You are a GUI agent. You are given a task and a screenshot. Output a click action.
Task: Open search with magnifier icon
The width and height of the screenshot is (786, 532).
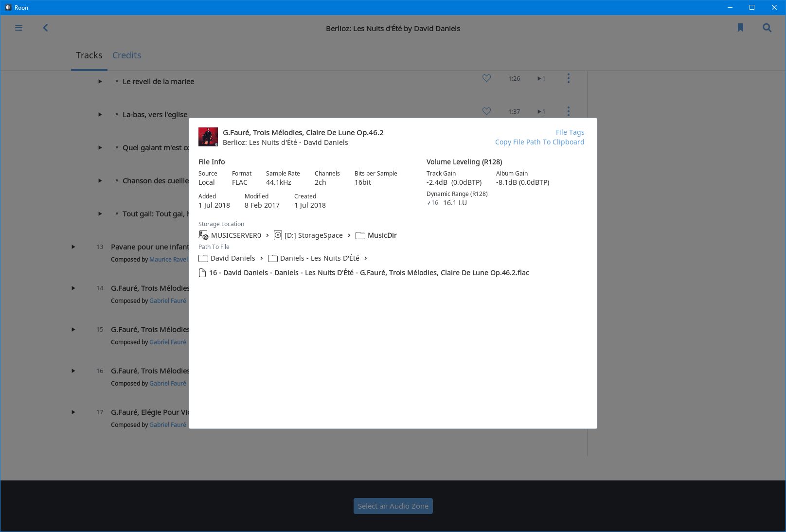click(767, 28)
